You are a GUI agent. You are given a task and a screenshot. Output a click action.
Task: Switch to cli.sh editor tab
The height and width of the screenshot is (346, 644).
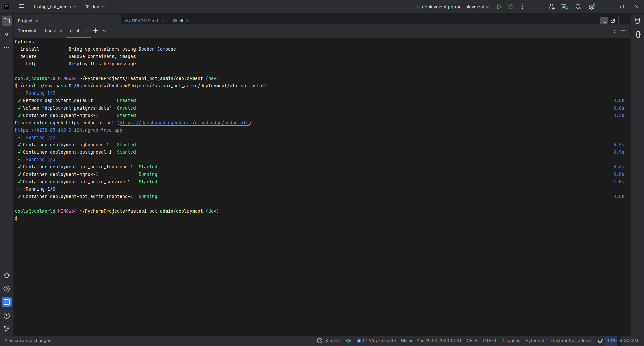pos(181,21)
